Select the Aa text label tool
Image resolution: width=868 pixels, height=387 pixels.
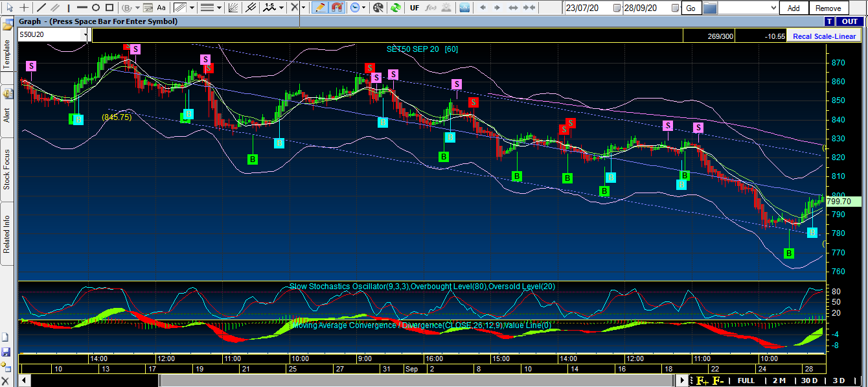161,8
